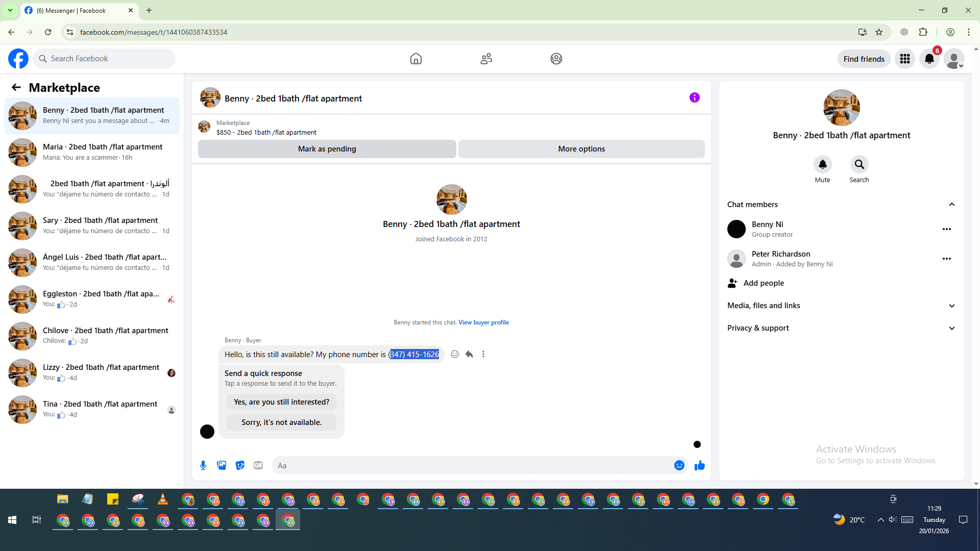The image size is (980, 551).
Task: Send quick reply 'Sorry, it's not available.'
Action: [282, 422]
